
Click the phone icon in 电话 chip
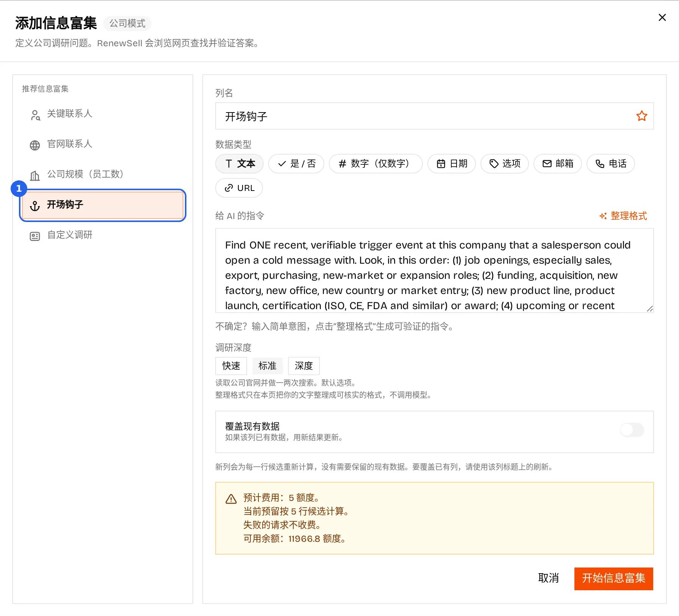(600, 164)
